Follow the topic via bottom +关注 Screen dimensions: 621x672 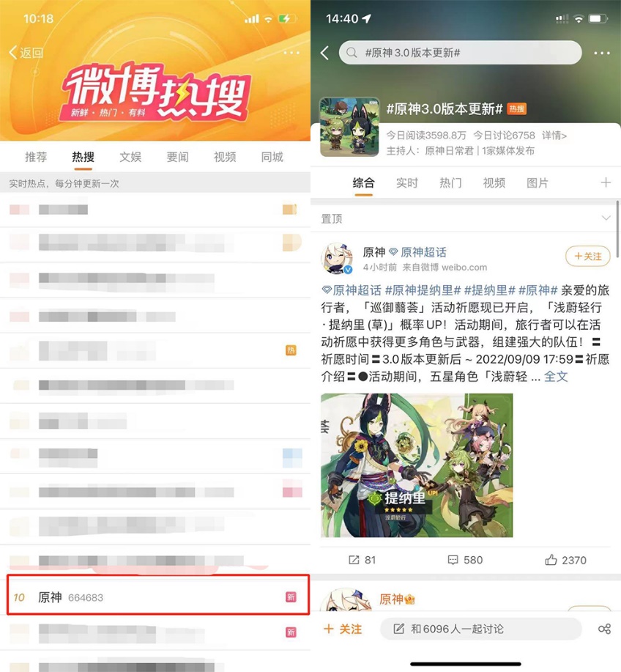point(343,629)
